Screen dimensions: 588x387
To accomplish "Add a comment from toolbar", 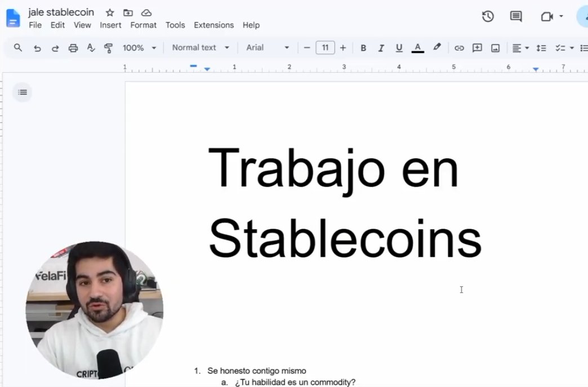I will (477, 48).
